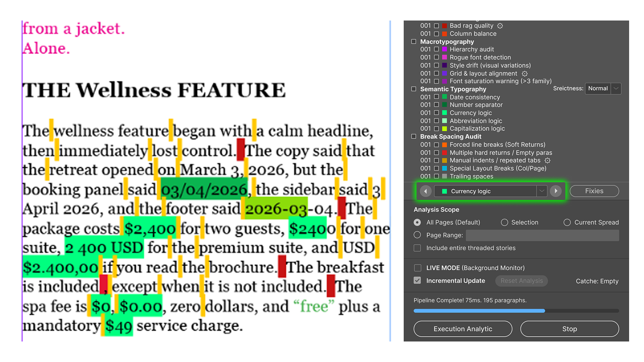Click the 'Catche: Empty' status text

(597, 281)
